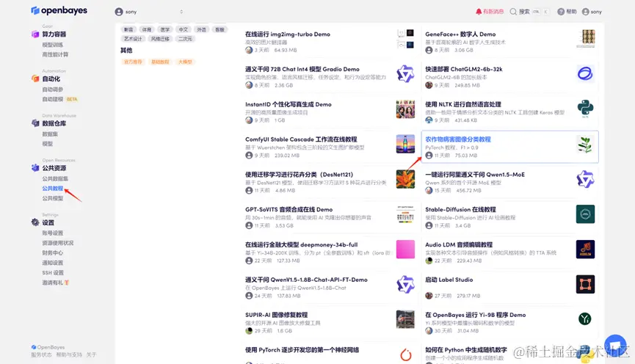This screenshot has width=635, height=364.
Task: Click the DesNet121 flower thumbnail
Action: click(405, 179)
